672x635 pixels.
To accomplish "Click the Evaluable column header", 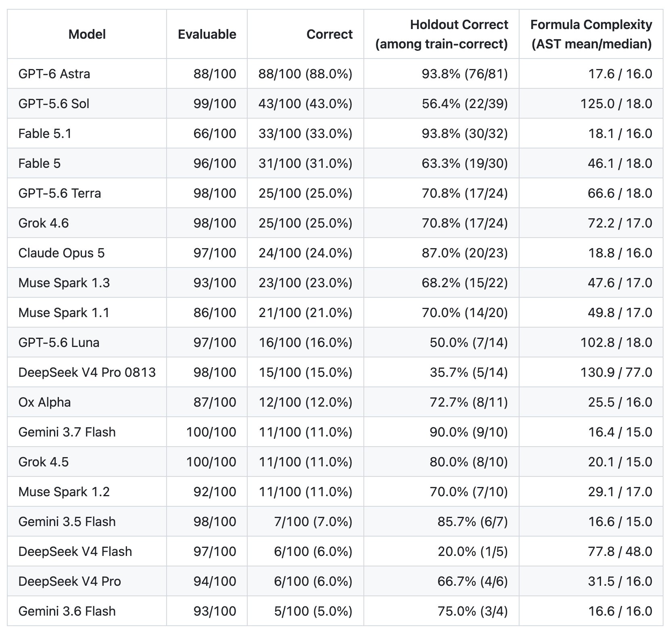I will pyautogui.click(x=207, y=34).
